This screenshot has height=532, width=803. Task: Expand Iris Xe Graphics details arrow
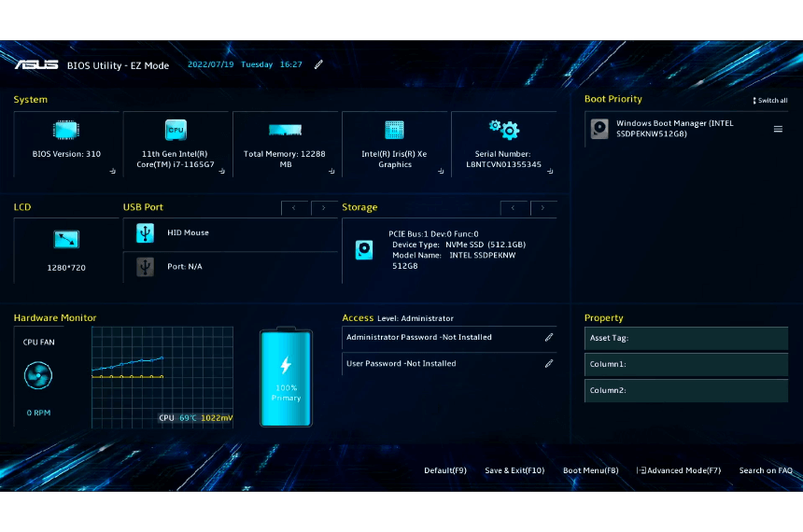tap(441, 171)
